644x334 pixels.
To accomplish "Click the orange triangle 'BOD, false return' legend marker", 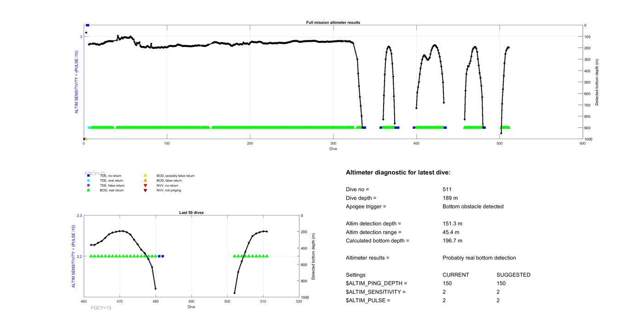I will [x=145, y=180].
